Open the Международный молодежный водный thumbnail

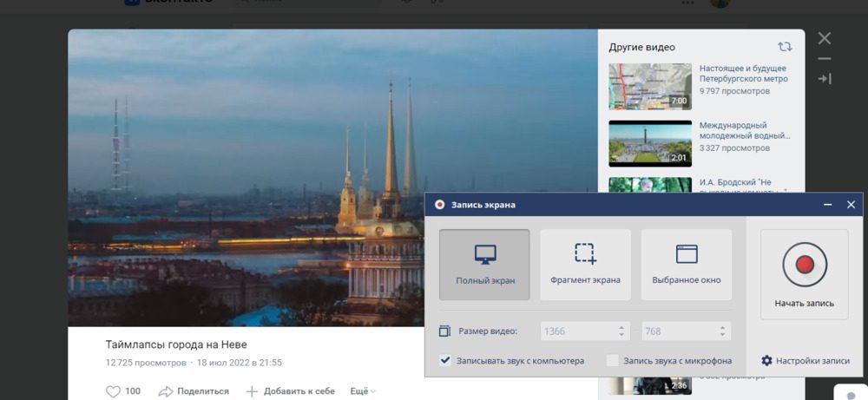tap(650, 143)
